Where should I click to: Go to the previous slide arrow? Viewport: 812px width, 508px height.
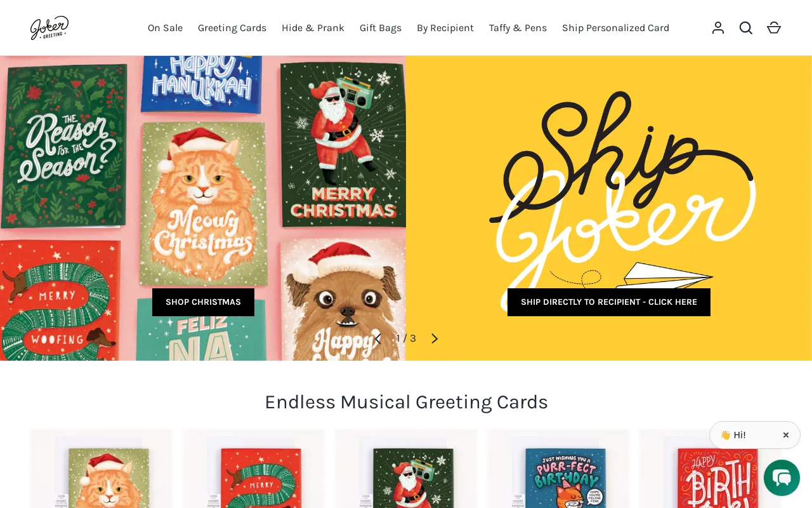(377, 338)
